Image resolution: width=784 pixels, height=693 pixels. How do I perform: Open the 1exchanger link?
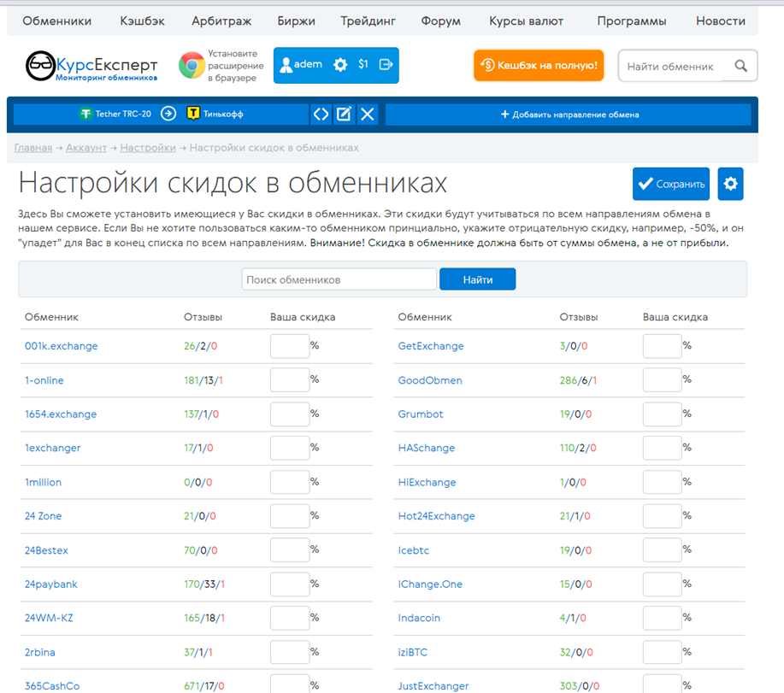click(52, 448)
